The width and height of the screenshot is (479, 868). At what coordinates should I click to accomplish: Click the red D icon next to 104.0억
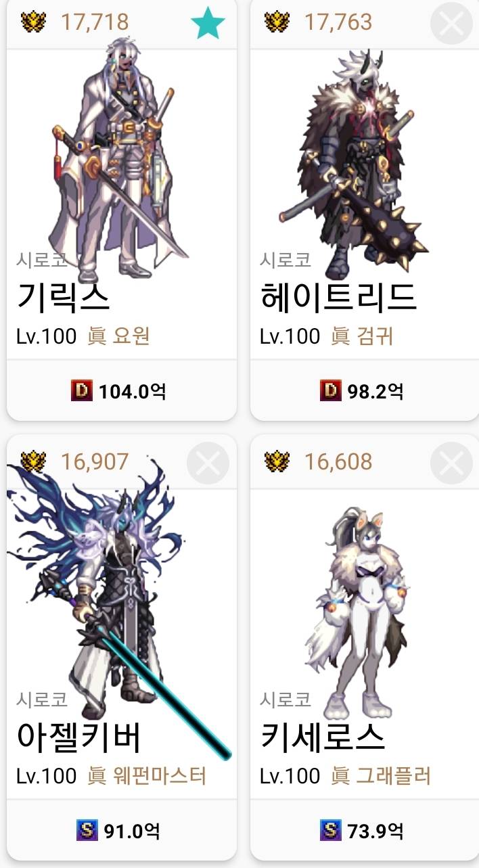82,390
